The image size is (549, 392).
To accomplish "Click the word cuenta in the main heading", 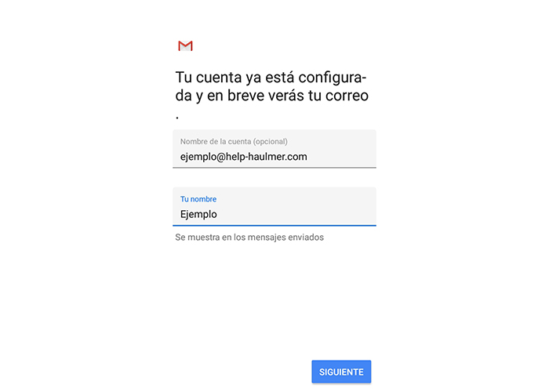I will click(219, 78).
